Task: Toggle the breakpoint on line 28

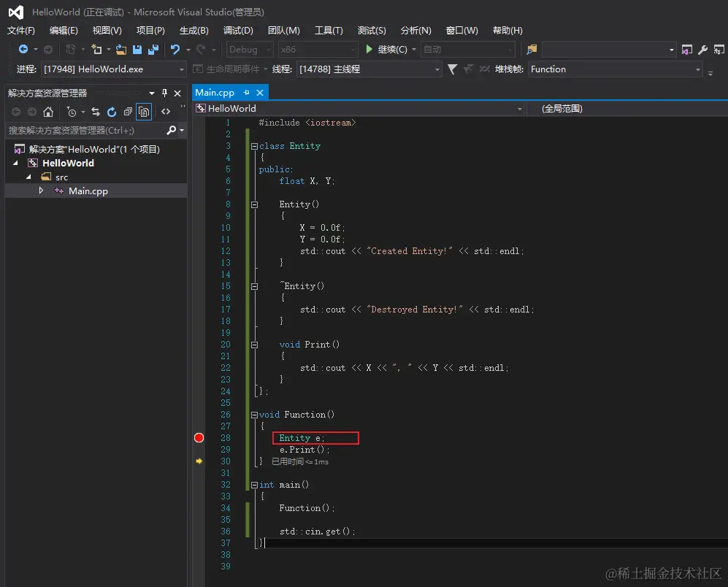Action: point(199,437)
